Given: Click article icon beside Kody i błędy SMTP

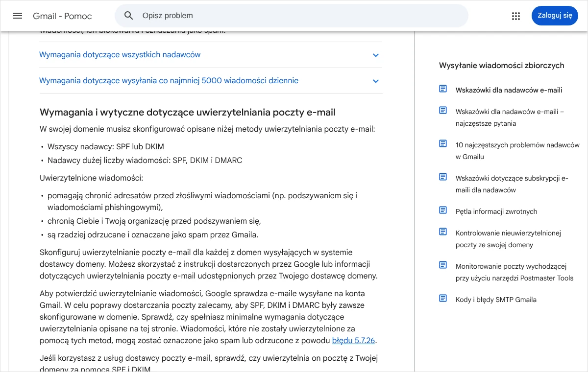Looking at the screenshot, I should (x=443, y=299).
